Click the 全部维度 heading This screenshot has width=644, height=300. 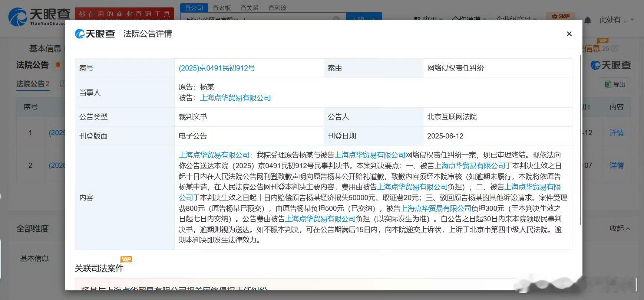click(33, 229)
